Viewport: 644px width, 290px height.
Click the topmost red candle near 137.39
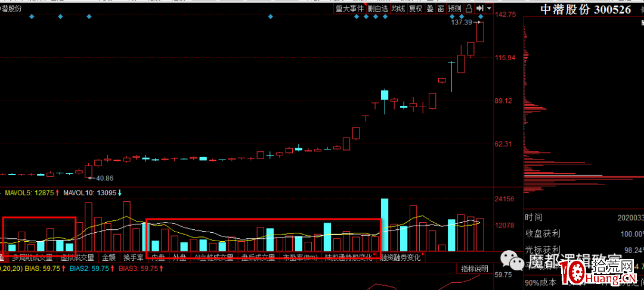(479, 32)
